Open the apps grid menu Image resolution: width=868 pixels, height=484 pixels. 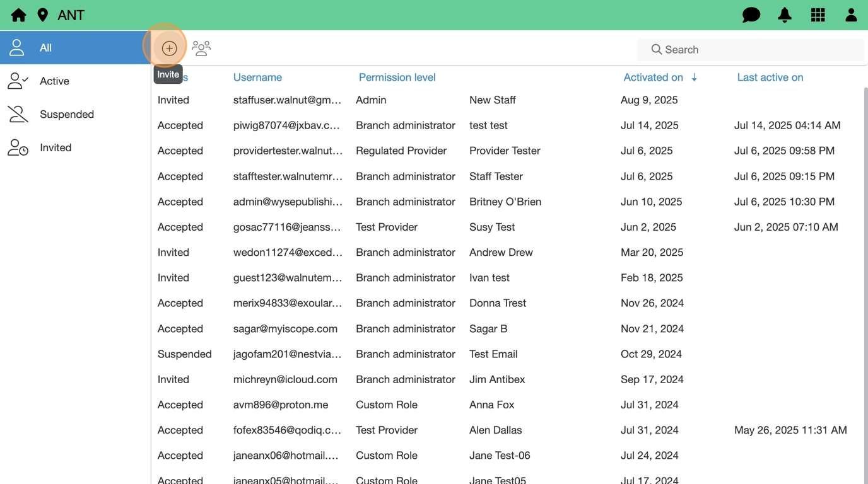(x=818, y=15)
